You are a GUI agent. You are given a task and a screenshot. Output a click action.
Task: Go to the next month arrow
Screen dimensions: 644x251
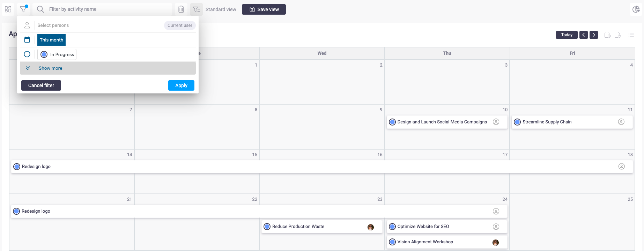[x=594, y=35]
